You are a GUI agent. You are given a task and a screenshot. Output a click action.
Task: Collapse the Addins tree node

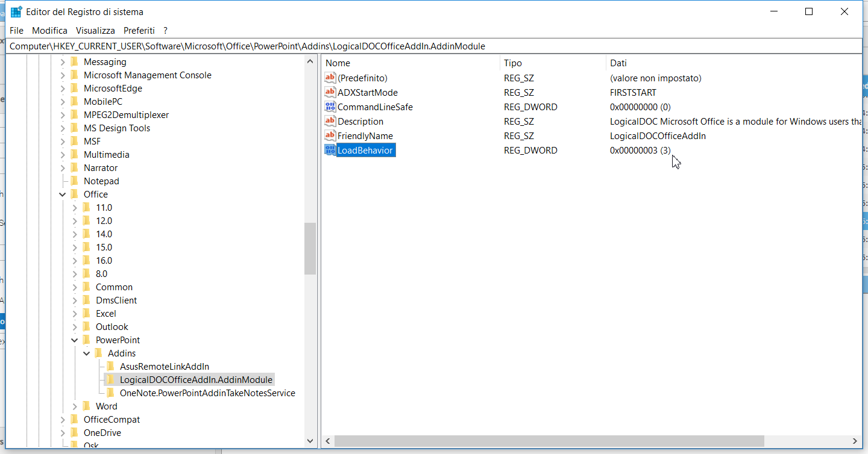[x=87, y=353]
